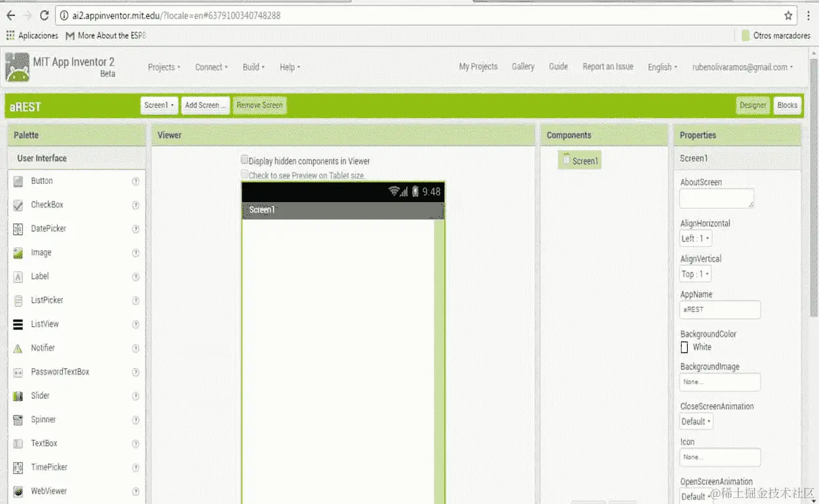Open help for WebViewer component
Image resolution: width=819 pixels, height=504 pixels.
(x=136, y=492)
